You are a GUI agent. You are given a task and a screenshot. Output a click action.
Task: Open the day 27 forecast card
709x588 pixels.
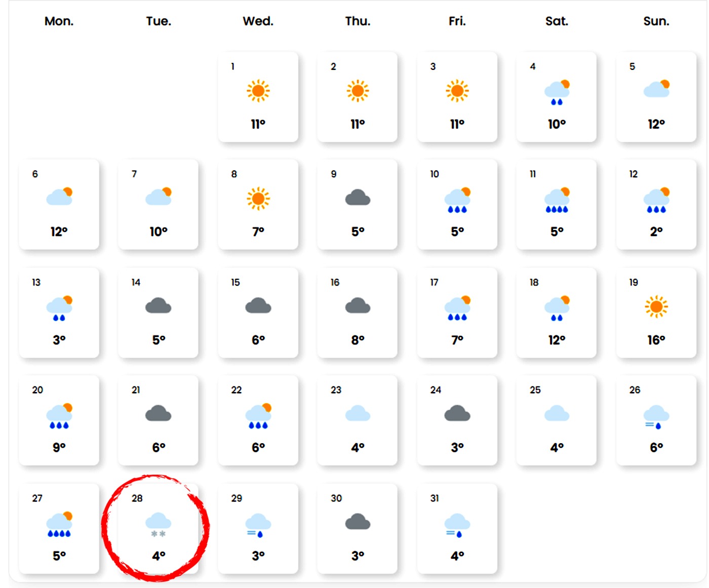(59, 528)
